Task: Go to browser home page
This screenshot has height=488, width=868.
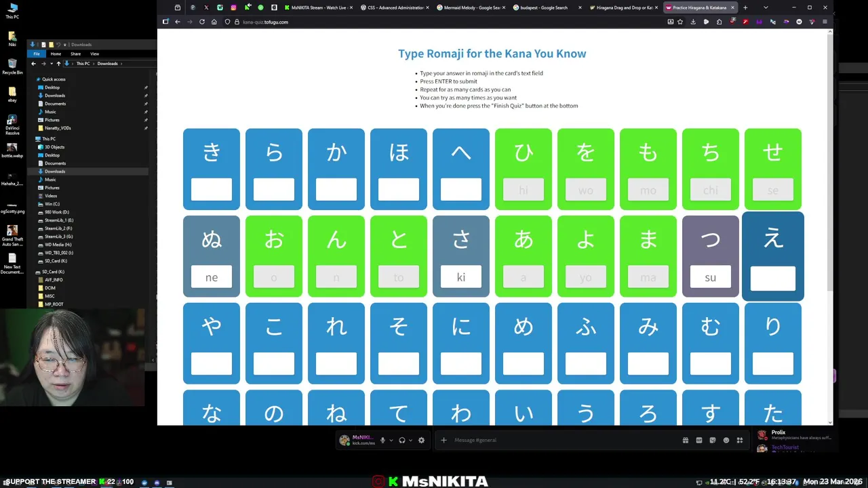Action: (214, 22)
